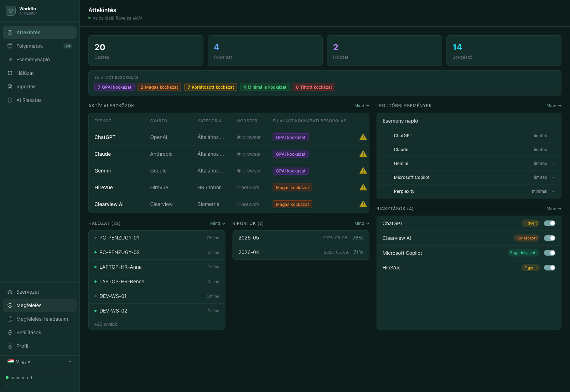Screen dimensions: 570x392
Task: Click the warning triangle in Clearview AI row
Action: click(363, 204)
